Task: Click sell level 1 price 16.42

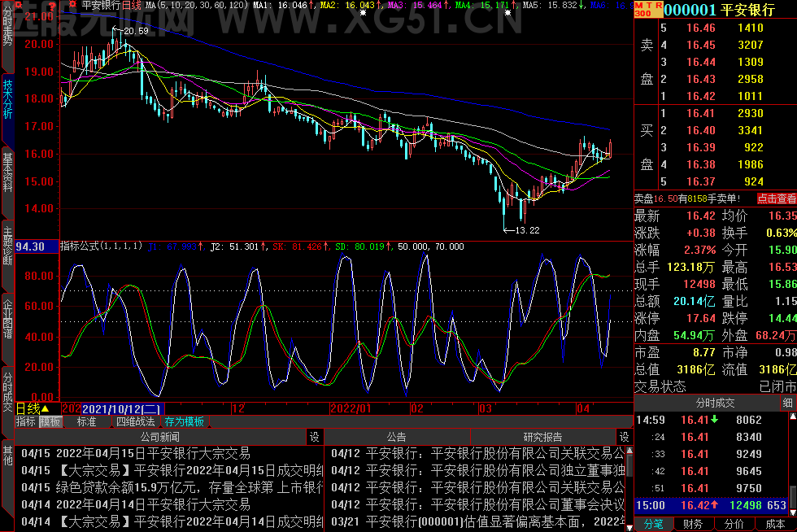Action: [700, 96]
